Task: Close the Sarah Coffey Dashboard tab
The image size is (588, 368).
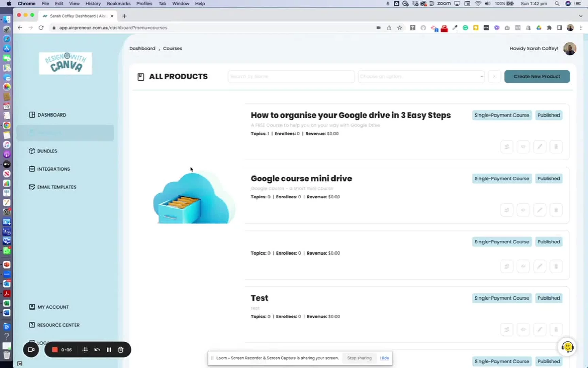Action: click(112, 16)
